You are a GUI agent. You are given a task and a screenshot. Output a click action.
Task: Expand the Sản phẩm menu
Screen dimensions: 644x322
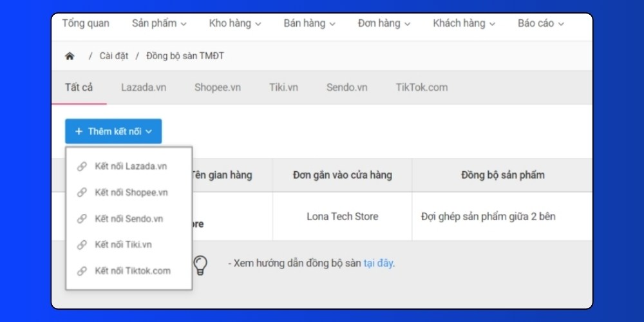point(159,24)
